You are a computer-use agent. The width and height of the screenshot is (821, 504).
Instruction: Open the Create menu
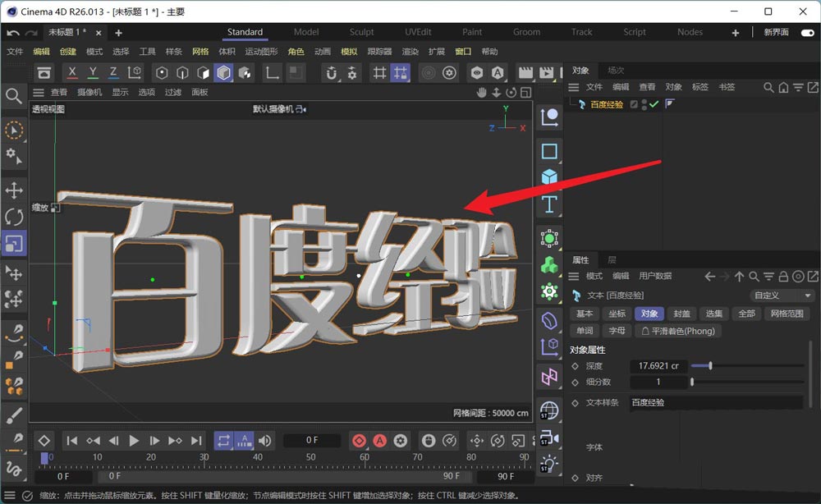tap(67, 51)
